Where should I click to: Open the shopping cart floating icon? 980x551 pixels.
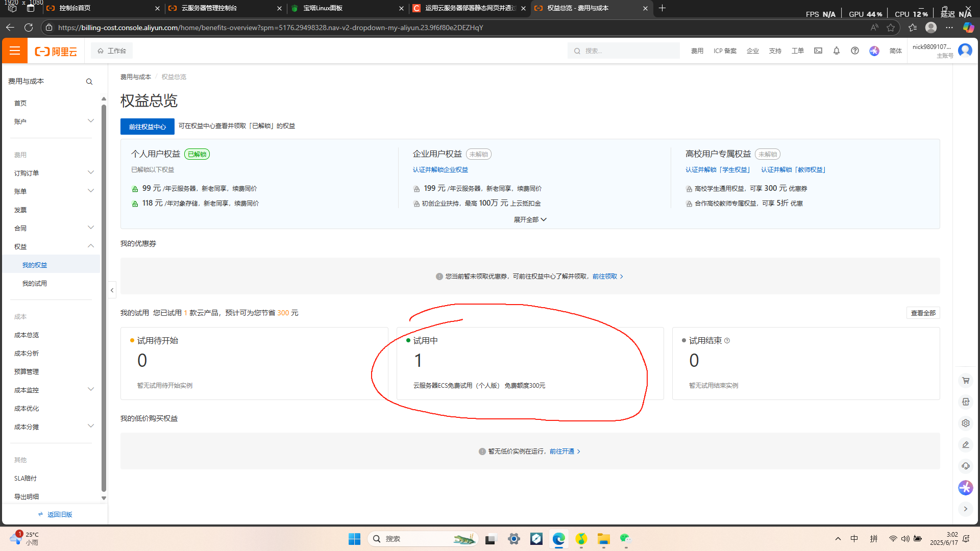[x=966, y=380]
